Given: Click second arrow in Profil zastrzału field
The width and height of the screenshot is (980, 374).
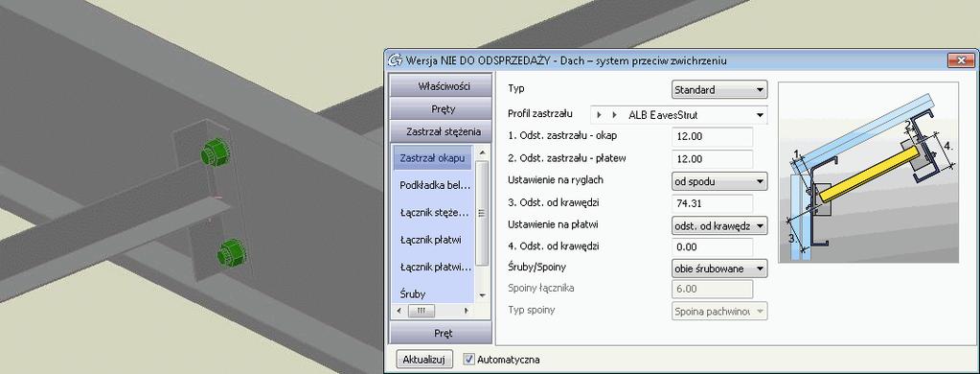Looking at the screenshot, I should click(614, 115).
